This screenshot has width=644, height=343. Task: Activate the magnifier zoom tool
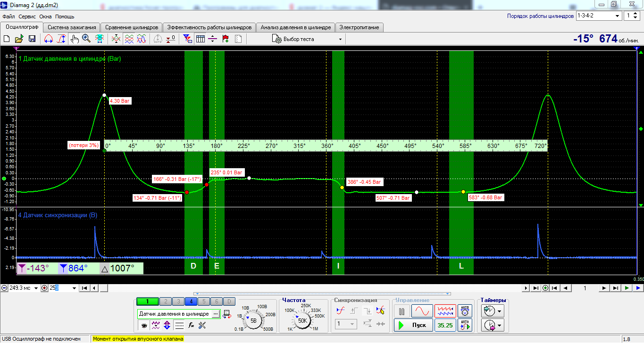point(86,39)
